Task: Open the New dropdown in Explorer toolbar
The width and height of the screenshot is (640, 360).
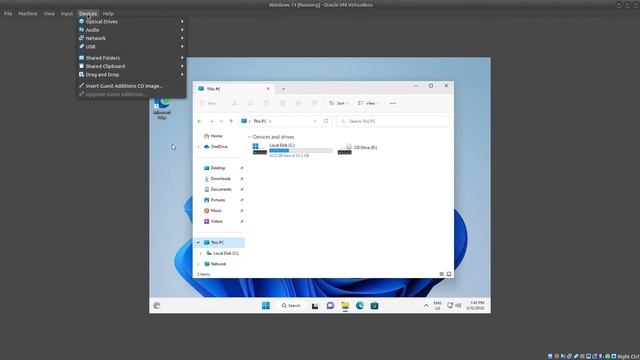Action: click(x=210, y=103)
